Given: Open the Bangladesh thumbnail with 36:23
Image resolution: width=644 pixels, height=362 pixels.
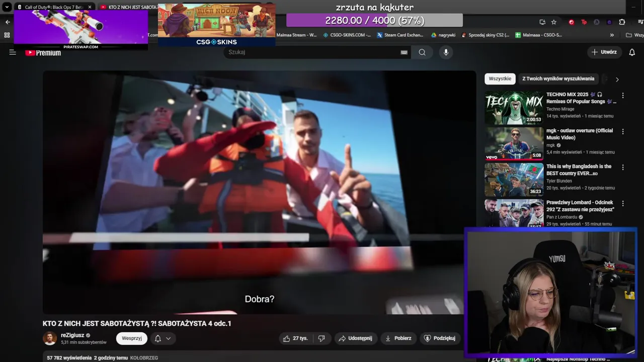Looking at the screenshot, I should (x=514, y=179).
